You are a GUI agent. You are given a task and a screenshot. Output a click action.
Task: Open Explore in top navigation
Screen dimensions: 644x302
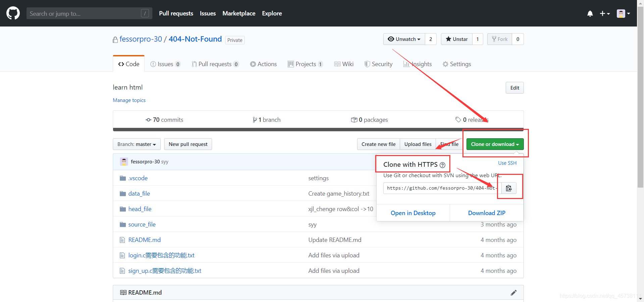click(x=272, y=13)
